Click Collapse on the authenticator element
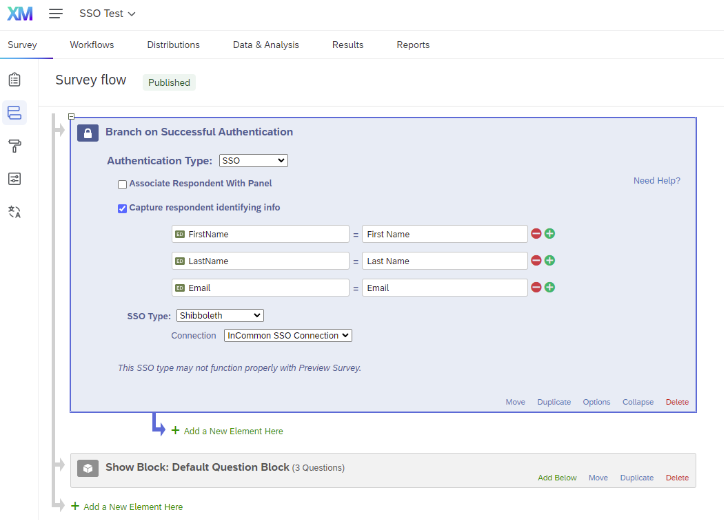 [638, 402]
